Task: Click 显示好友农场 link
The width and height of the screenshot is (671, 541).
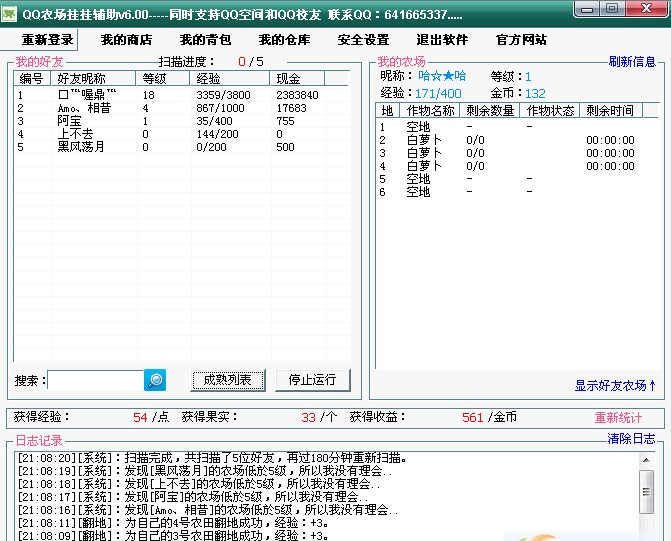Action: 615,385
